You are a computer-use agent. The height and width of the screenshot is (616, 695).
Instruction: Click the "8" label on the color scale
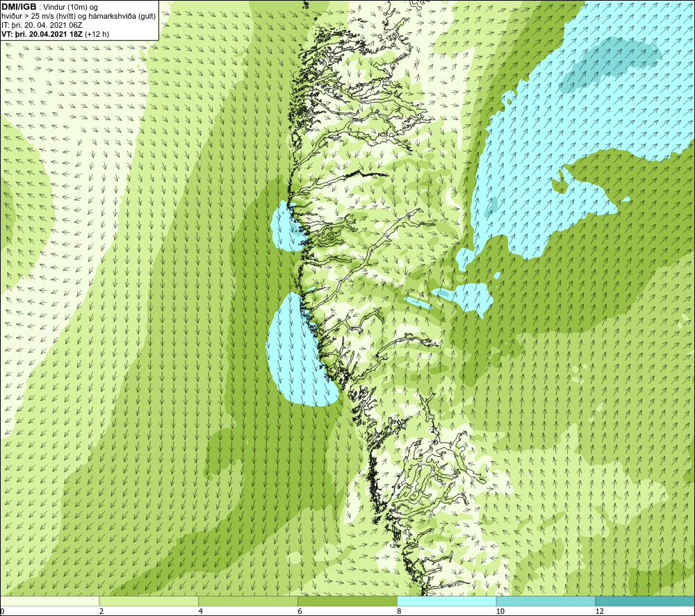[x=400, y=612]
